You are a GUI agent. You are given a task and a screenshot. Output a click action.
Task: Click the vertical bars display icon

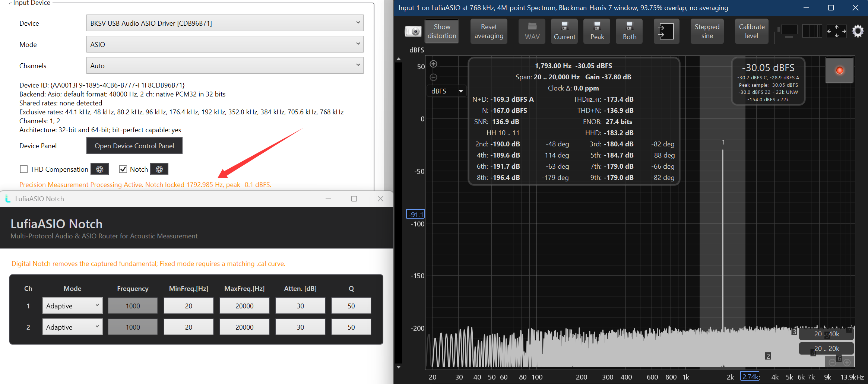click(812, 31)
